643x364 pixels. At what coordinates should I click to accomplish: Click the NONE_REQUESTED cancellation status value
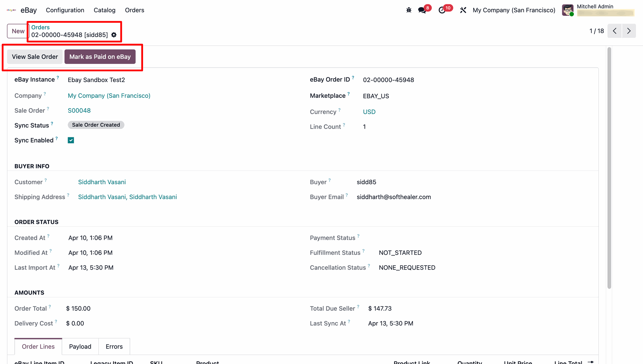click(407, 268)
